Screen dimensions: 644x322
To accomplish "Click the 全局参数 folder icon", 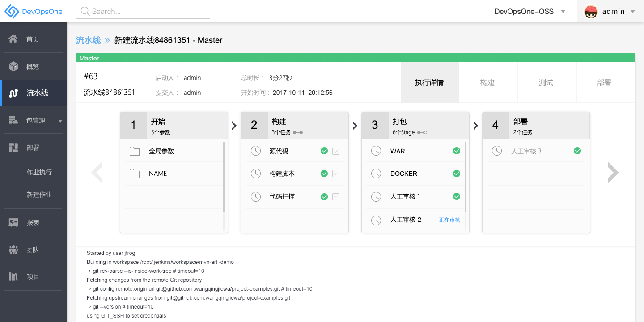I will click(135, 151).
